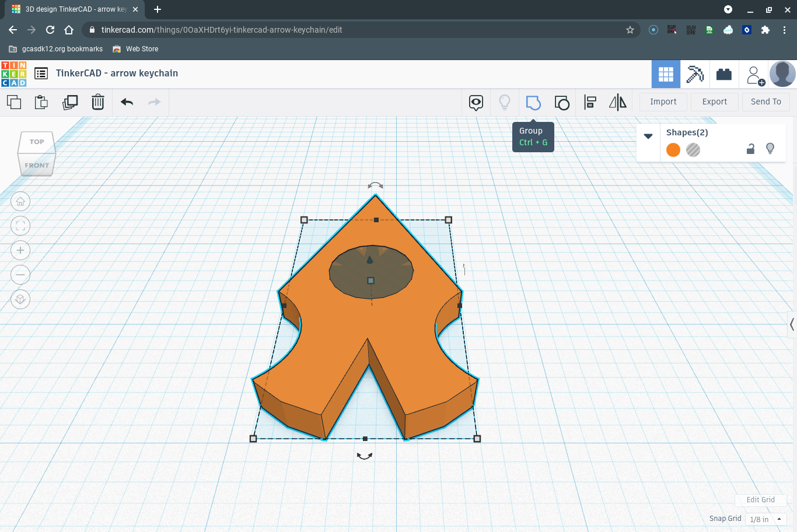797x532 pixels.
Task: Select the Flip (mirror) tool
Action: (x=617, y=101)
